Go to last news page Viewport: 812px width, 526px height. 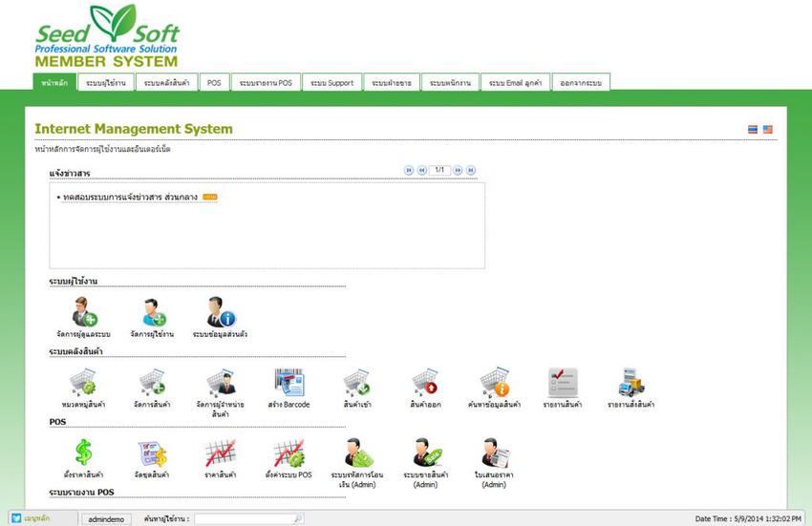tap(471, 170)
